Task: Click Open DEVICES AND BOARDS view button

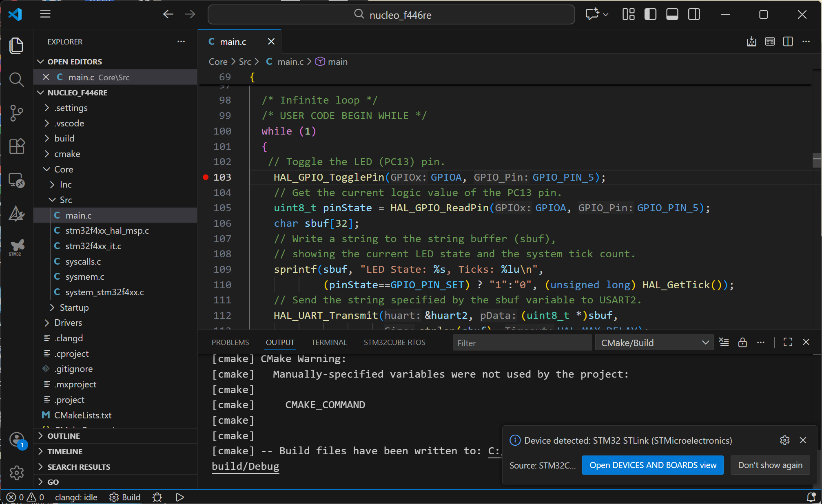Action: pyautogui.click(x=652, y=465)
